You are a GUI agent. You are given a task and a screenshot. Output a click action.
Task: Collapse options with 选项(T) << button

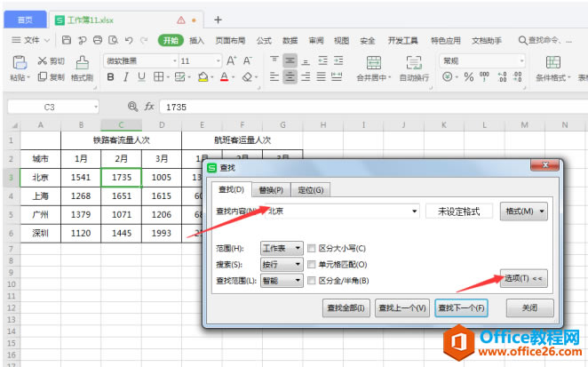pyautogui.click(x=523, y=278)
